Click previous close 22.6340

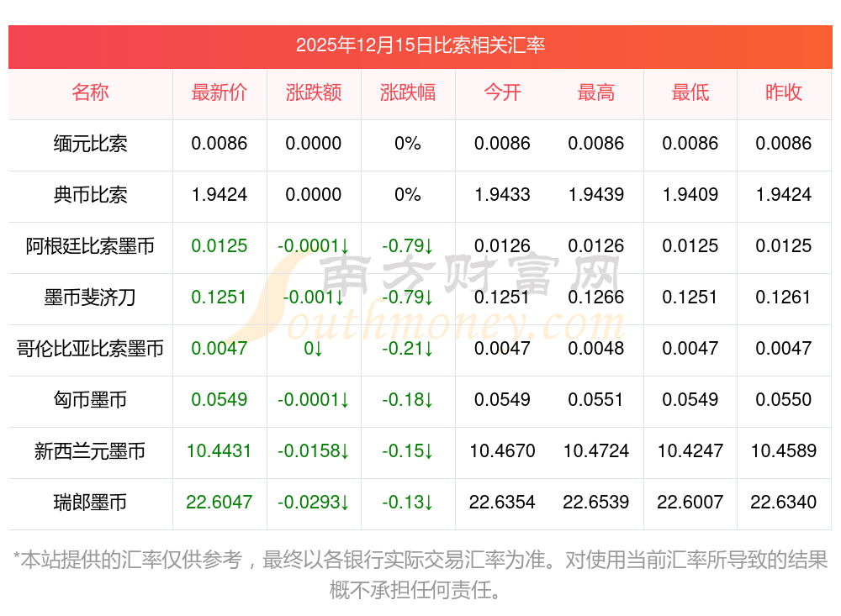(784, 503)
